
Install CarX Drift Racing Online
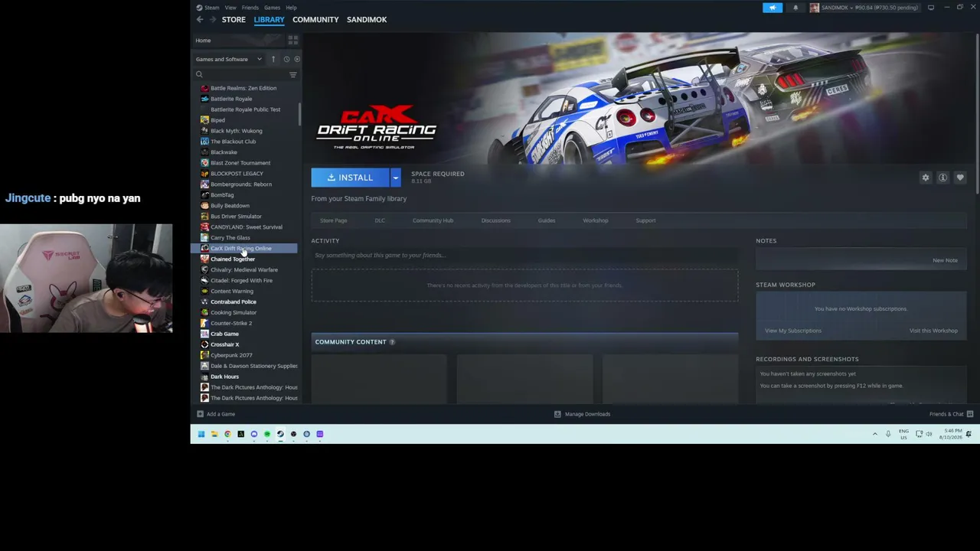point(351,178)
